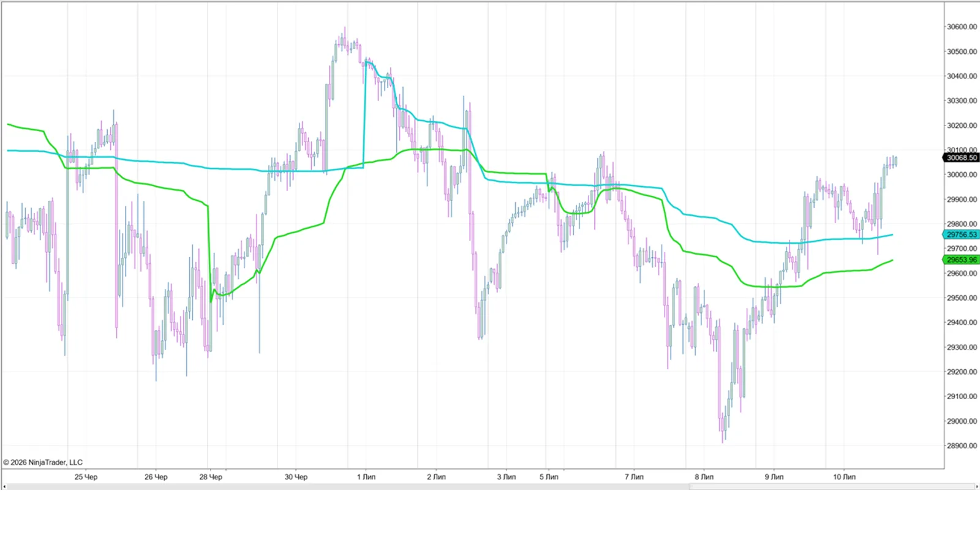
Task: Click the horizontal scrollbar left arrow
Action: (4, 487)
